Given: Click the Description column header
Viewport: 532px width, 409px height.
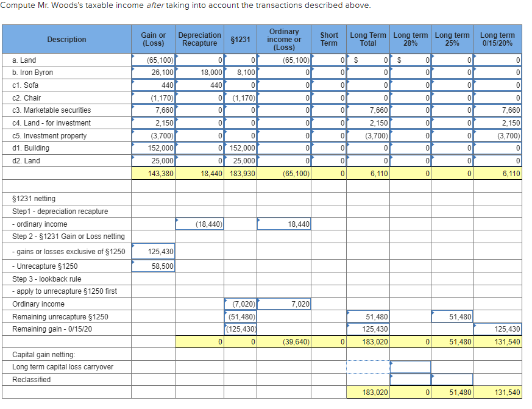Looking at the screenshot, I should pyautogui.click(x=66, y=39).
